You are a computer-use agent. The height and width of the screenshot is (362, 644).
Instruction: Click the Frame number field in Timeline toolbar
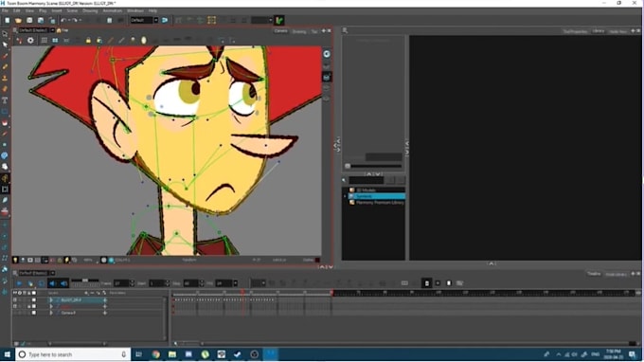(x=121, y=283)
